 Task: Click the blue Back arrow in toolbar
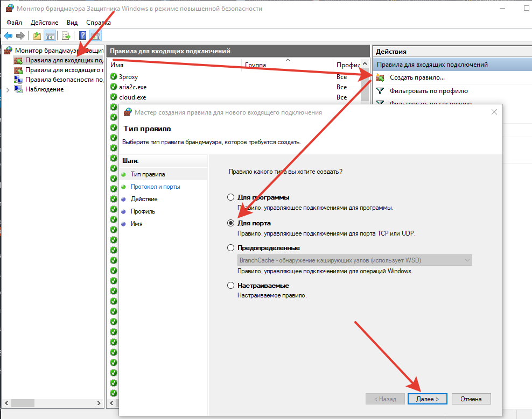click(8, 35)
